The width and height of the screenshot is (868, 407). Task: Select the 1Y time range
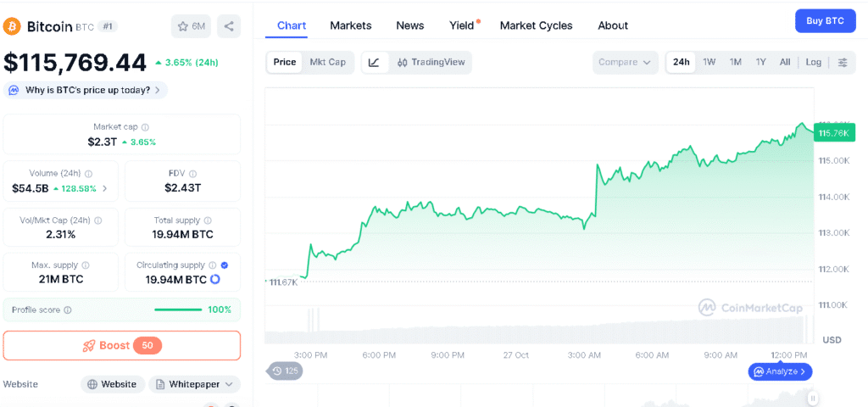pos(761,62)
